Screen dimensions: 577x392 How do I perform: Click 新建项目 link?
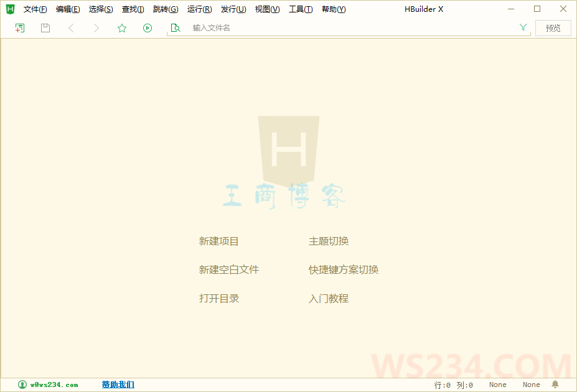219,241
